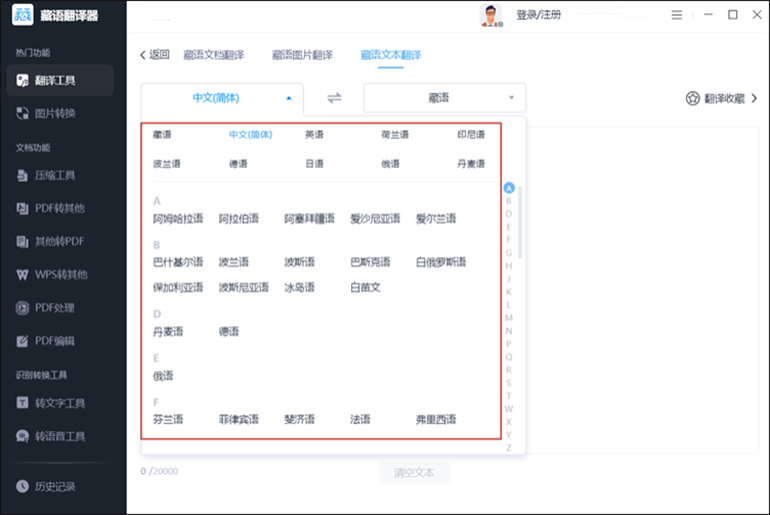Click the WPS转其他 sidebar icon
The width and height of the screenshot is (770, 515).
(x=22, y=274)
